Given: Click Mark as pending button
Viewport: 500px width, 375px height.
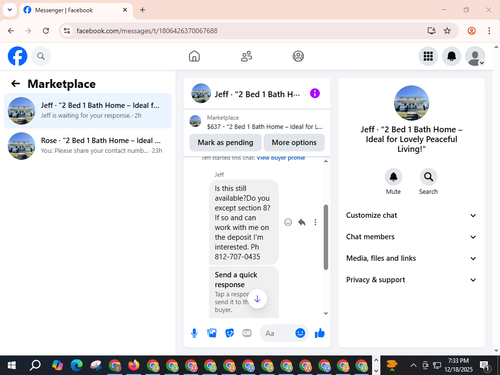Looking at the screenshot, I should 225,143.
